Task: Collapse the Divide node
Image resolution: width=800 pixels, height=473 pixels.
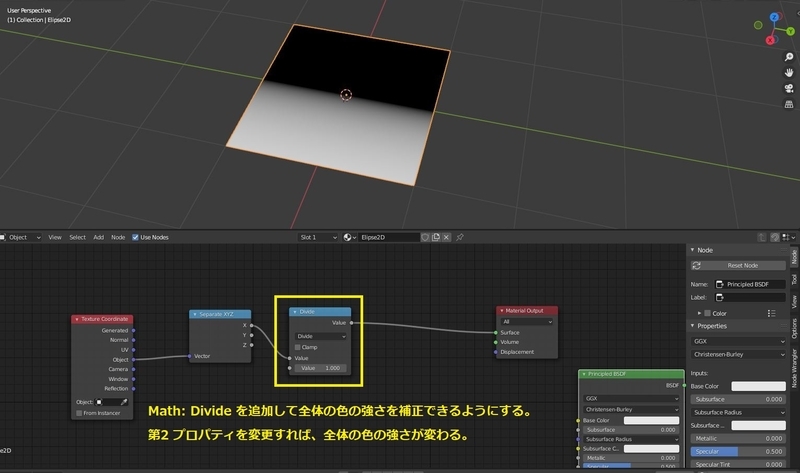Action: click(x=295, y=312)
